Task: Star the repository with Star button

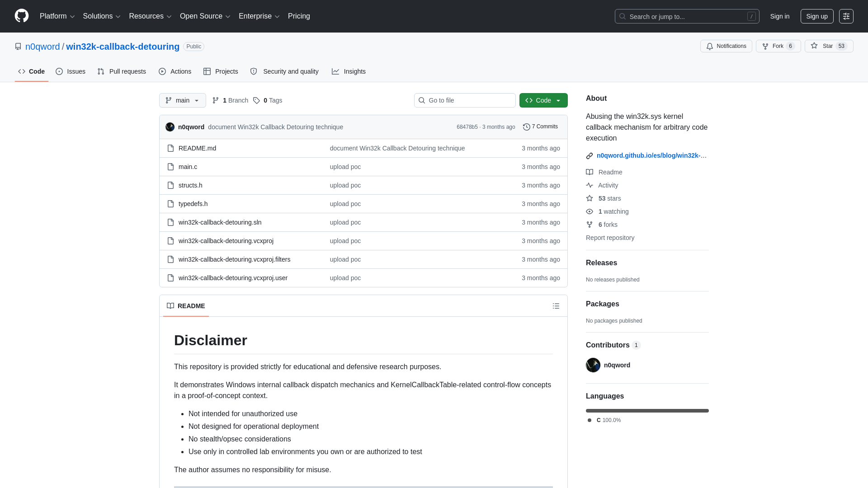Action: click(x=829, y=46)
